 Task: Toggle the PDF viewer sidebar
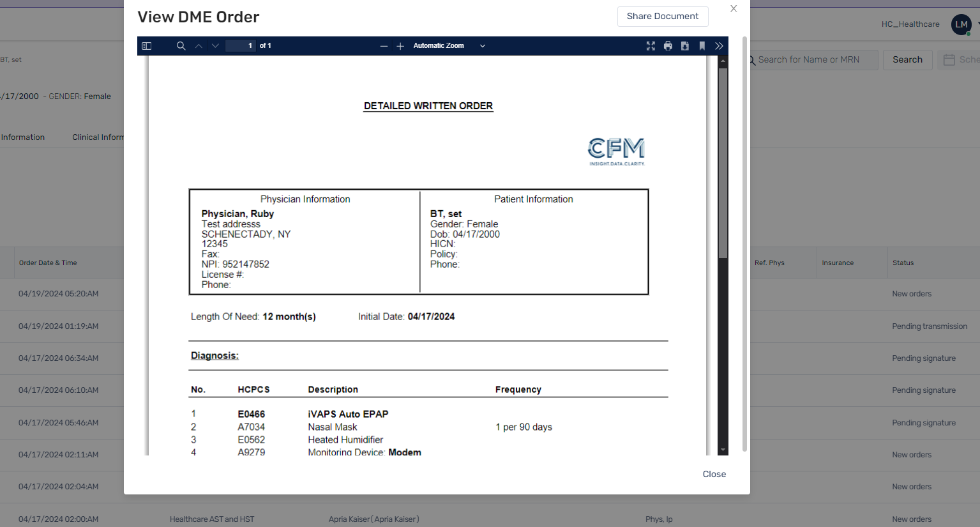pyautogui.click(x=146, y=46)
